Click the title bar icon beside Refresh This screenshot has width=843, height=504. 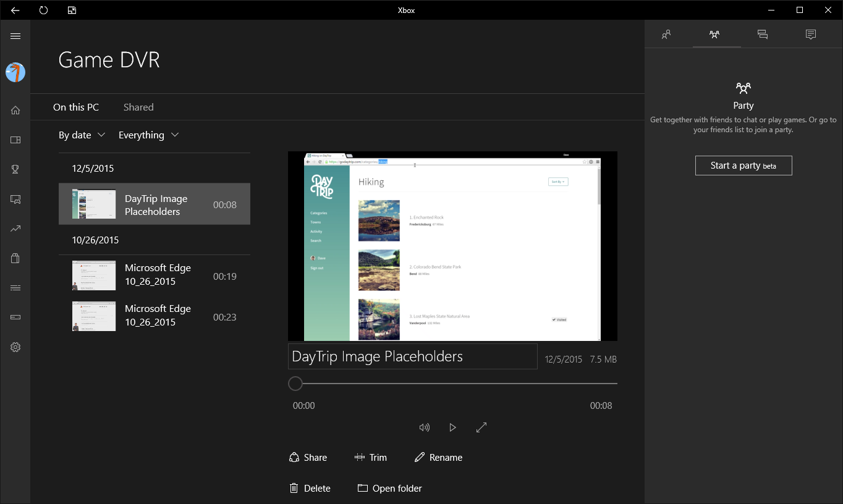click(72, 10)
